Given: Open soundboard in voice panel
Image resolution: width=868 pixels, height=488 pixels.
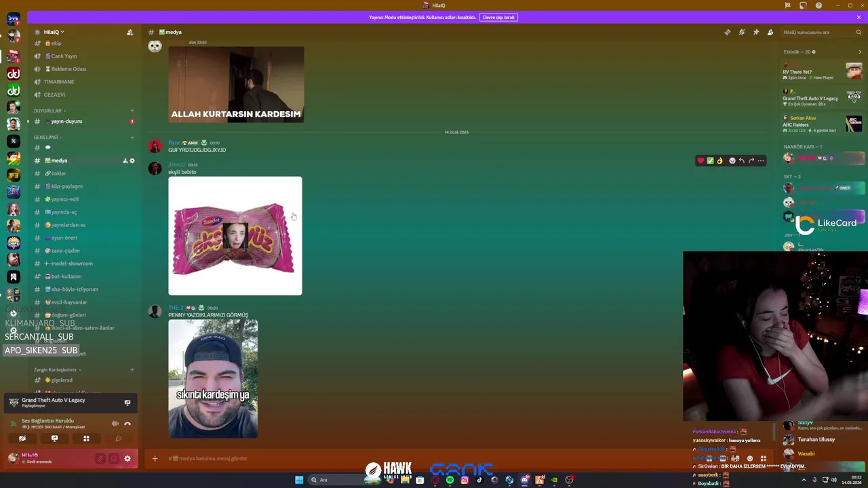Looking at the screenshot, I should [118, 439].
